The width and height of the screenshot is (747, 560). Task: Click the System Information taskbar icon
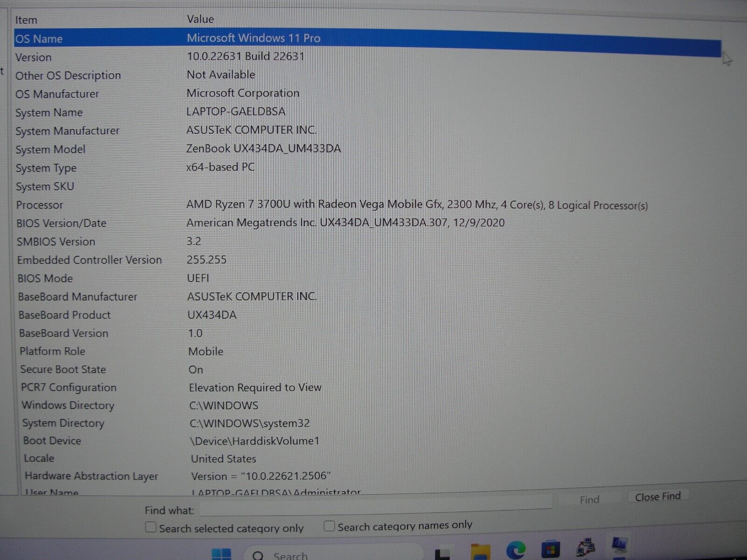pos(620,545)
